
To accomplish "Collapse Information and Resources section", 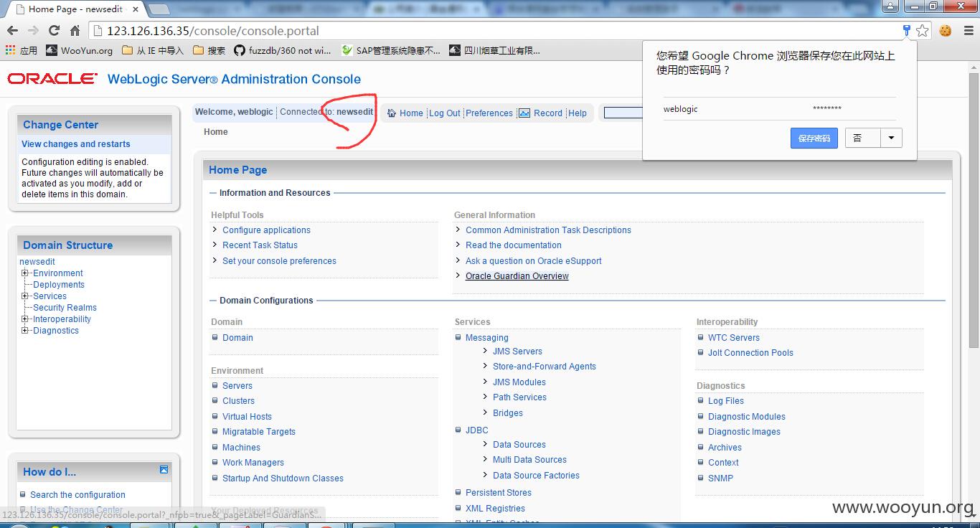I will (x=213, y=193).
